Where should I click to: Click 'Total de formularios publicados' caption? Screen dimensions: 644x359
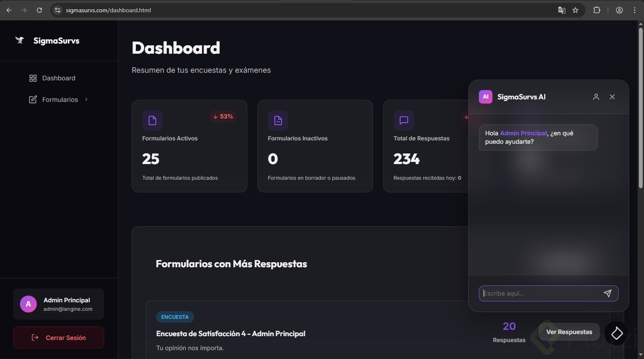pos(180,178)
